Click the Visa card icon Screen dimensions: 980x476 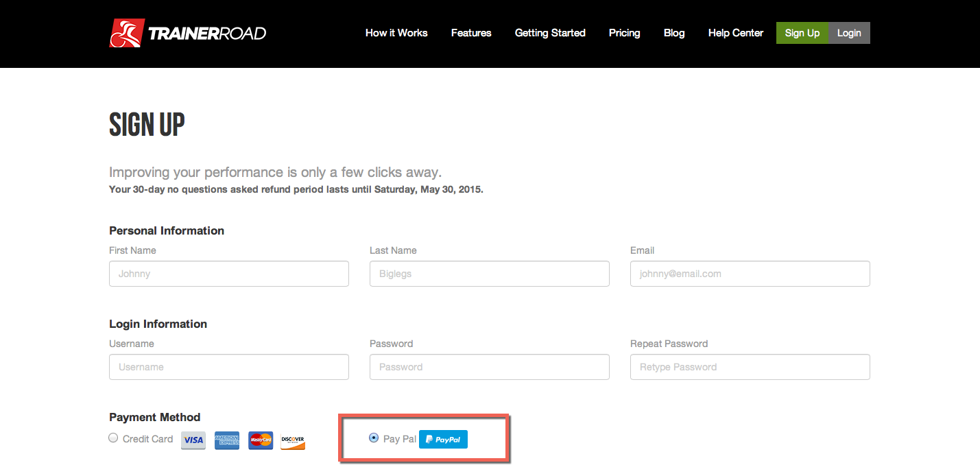tap(193, 440)
